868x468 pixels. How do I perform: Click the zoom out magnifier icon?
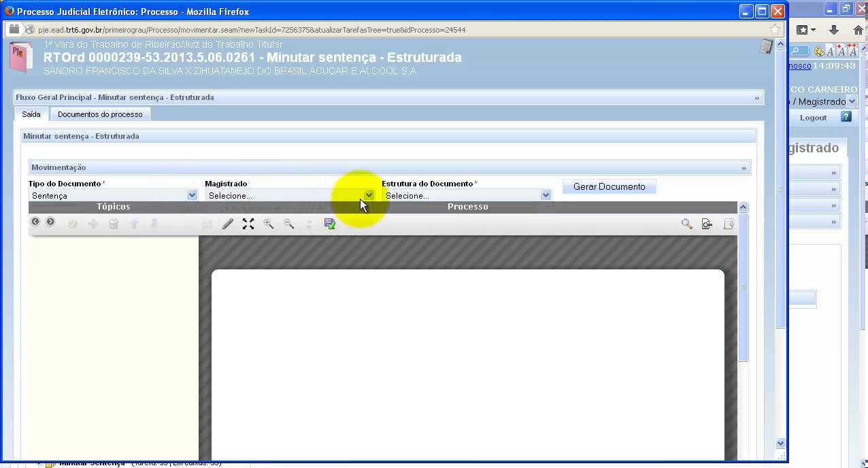pyautogui.click(x=289, y=224)
